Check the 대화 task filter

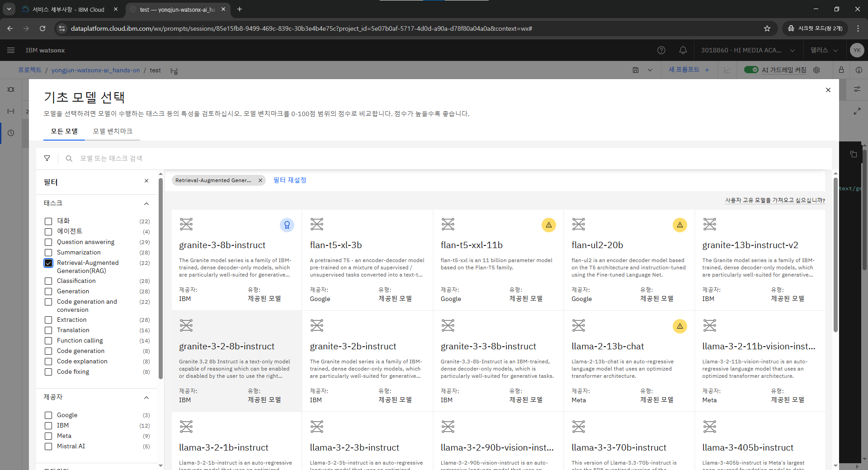[48, 221]
